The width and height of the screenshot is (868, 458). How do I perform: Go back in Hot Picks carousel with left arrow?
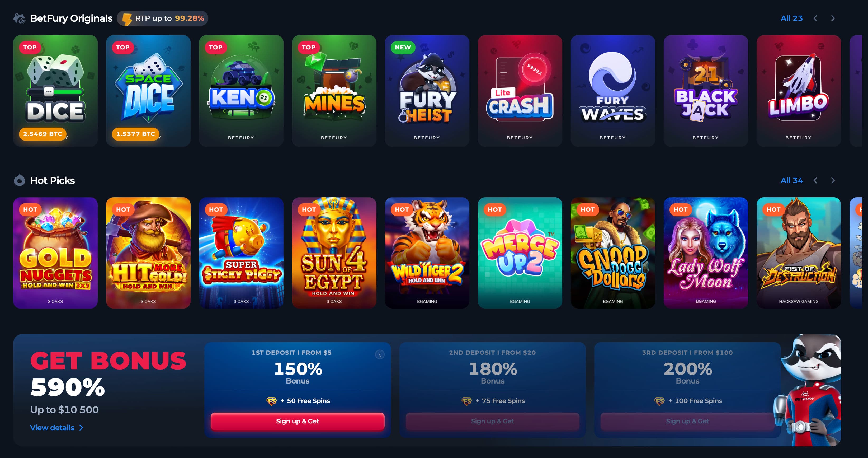click(815, 180)
